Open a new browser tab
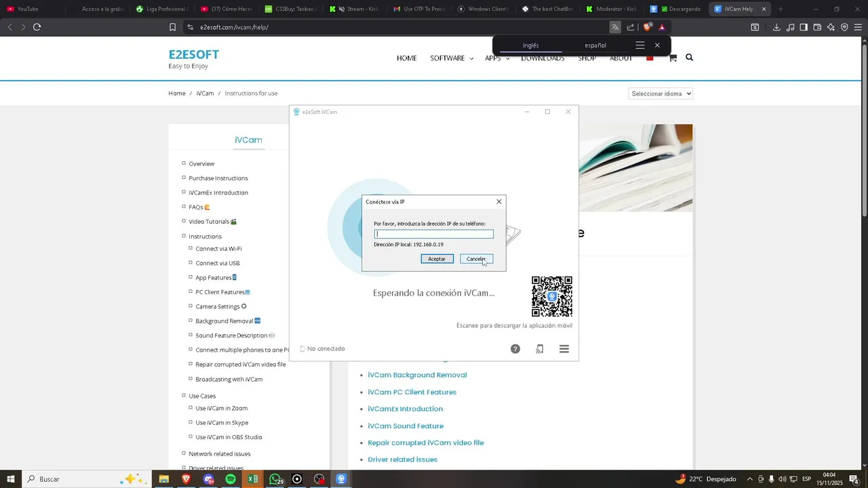Image resolution: width=868 pixels, height=488 pixels. pyautogui.click(x=781, y=9)
